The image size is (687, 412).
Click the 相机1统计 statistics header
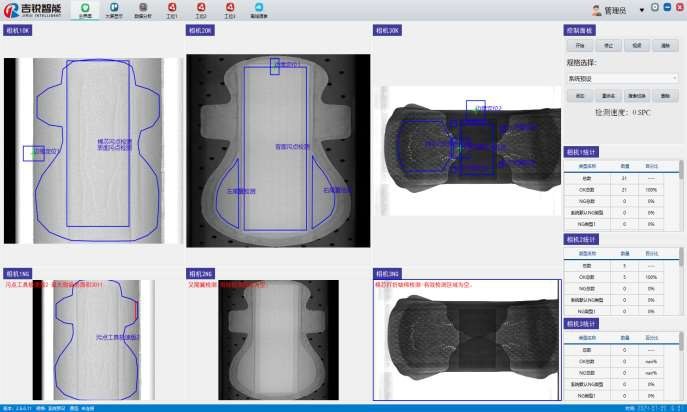[x=581, y=152]
